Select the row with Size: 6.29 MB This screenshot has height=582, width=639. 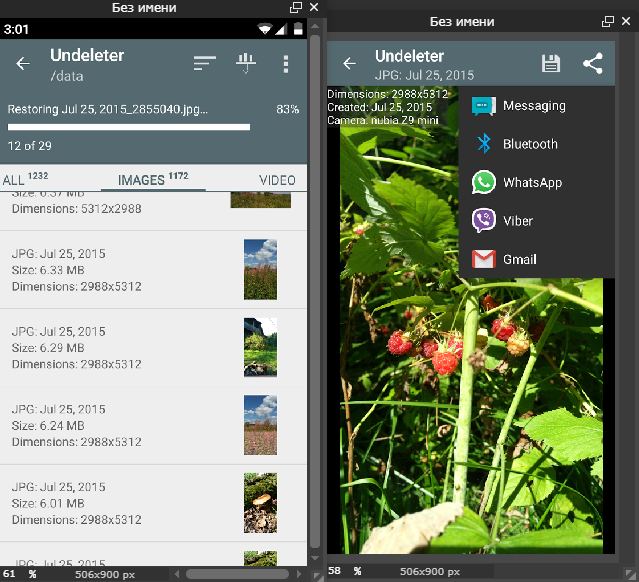click(x=153, y=348)
